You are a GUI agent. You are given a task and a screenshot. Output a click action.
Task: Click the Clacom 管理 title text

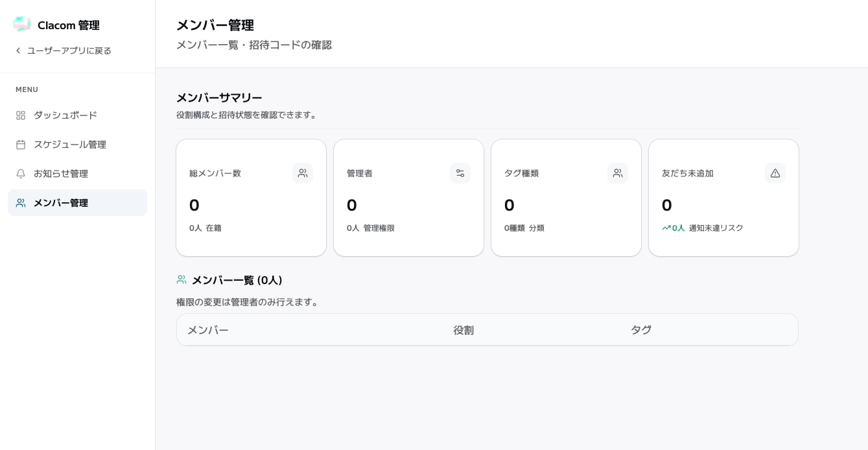pyautogui.click(x=69, y=25)
